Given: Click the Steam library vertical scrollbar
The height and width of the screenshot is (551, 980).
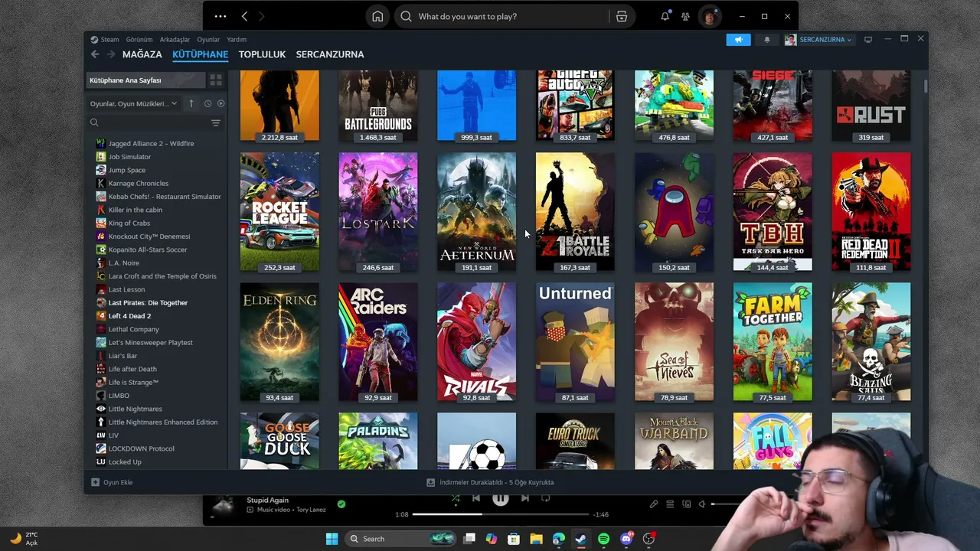Looking at the screenshot, I should 925,86.
